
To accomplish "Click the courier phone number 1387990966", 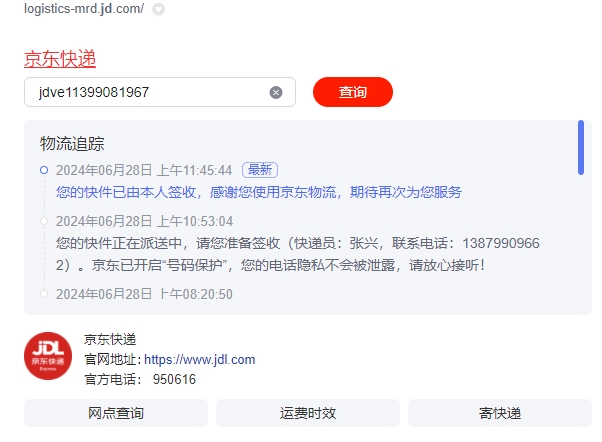I will pos(501,243).
